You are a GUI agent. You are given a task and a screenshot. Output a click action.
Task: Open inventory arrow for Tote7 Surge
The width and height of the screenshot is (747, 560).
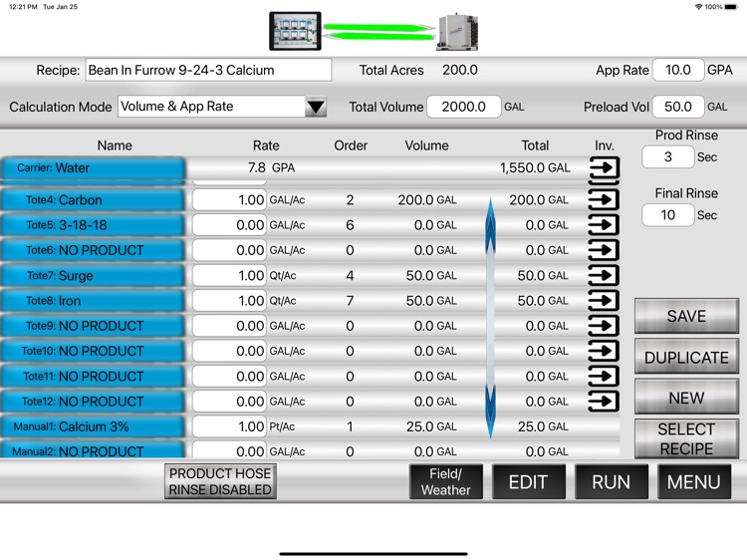[605, 275]
